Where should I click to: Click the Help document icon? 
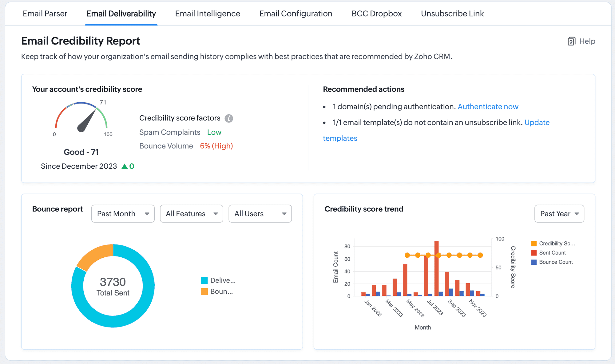coord(571,41)
